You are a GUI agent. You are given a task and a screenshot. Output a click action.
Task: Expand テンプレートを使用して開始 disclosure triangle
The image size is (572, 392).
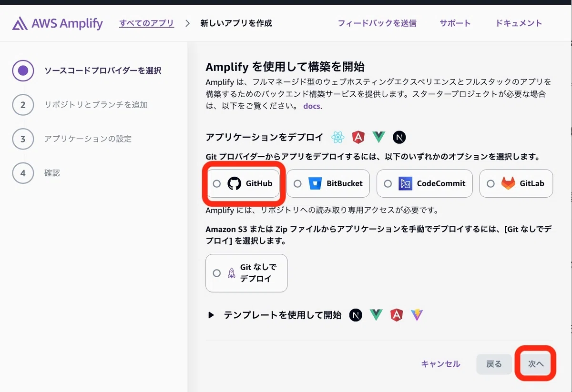pos(211,315)
